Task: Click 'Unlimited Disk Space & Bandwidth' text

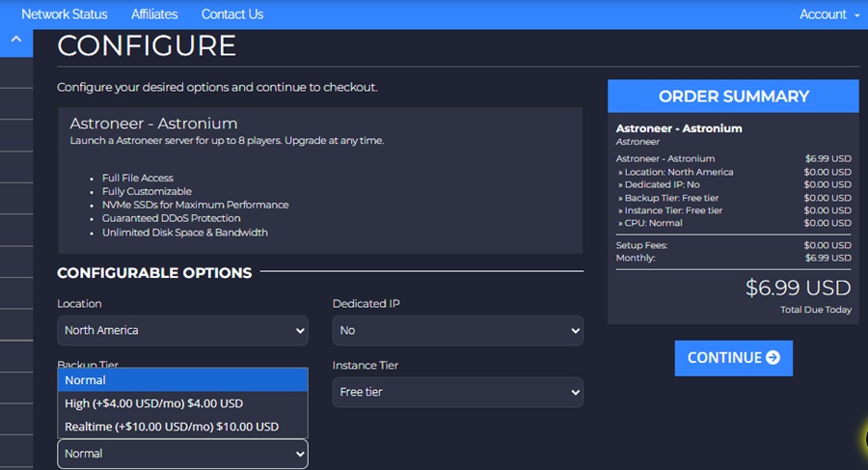Action: coord(185,233)
